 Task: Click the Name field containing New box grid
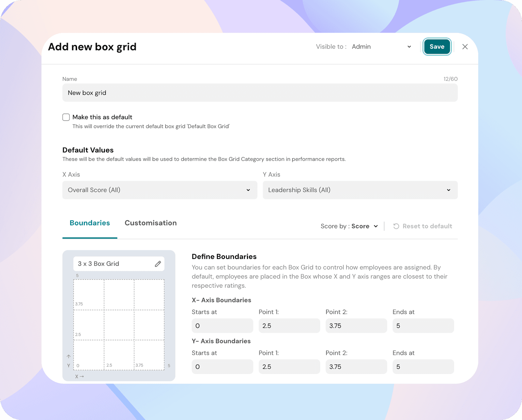click(x=260, y=93)
